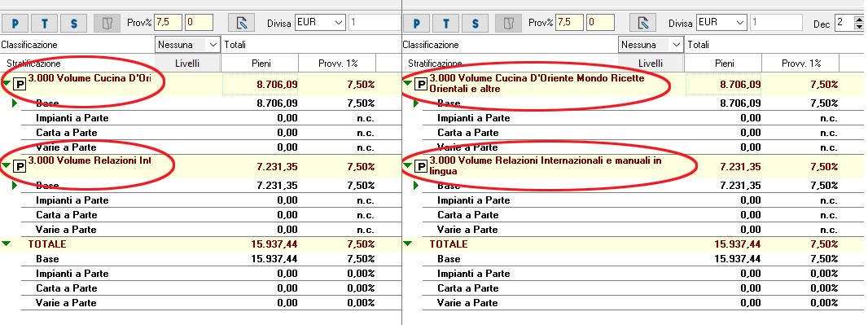Image resolution: width=868 pixels, height=325 pixels.
Task: Collapse the Volume Cucina D'Ori group, left panel
Action: click(6, 84)
